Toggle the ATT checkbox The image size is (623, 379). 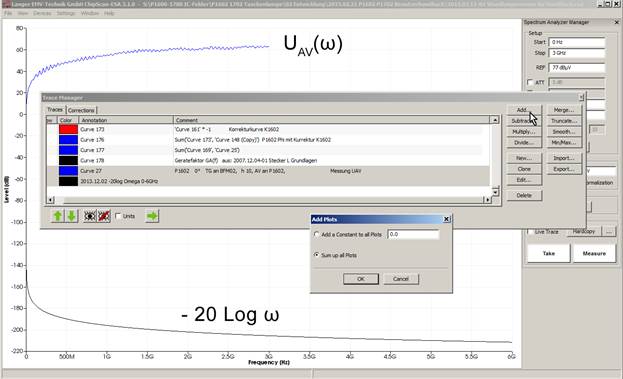530,82
